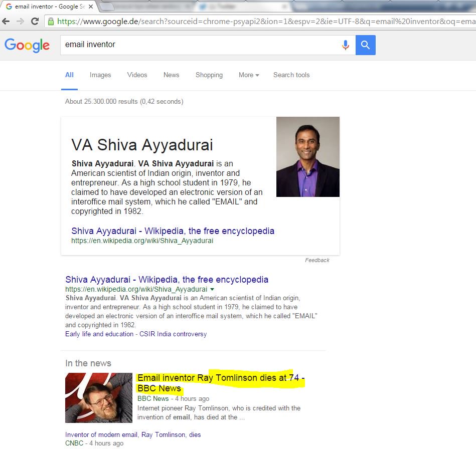The image size is (476, 449).
Task: Click the 'About 25.300.000 results' text
Action: (x=124, y=101)
